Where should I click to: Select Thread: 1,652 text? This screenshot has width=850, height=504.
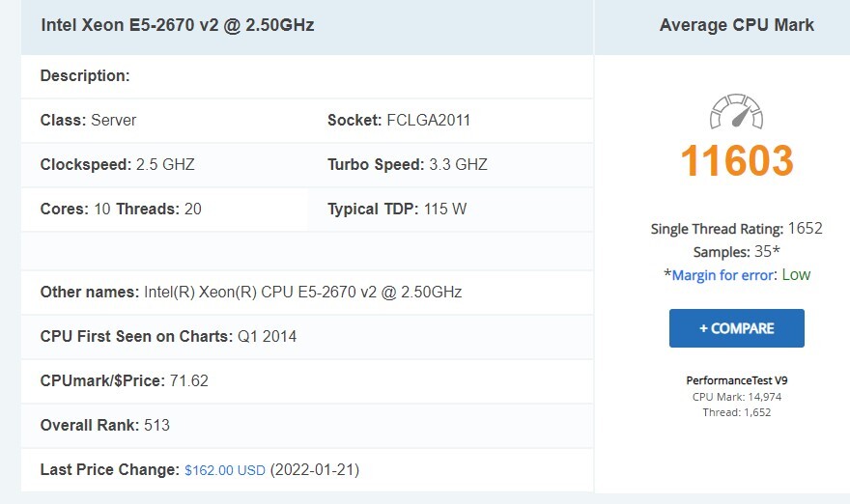point(737,412)
